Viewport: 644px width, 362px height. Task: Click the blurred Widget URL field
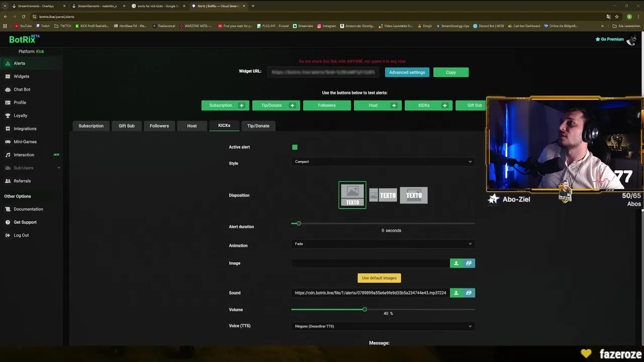pyautogui.click(x=323, y=72)
